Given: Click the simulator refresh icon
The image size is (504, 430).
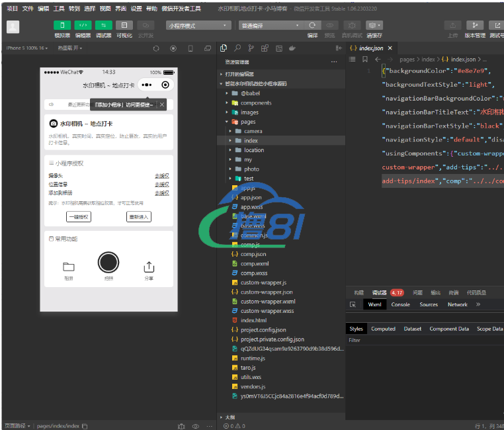Looking at the screenshot, I should coord(156,48).
